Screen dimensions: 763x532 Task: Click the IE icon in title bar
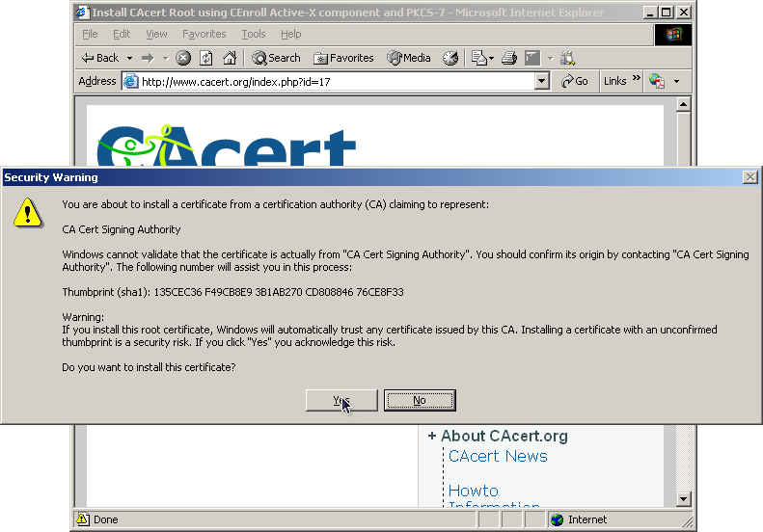click(82, 13)
